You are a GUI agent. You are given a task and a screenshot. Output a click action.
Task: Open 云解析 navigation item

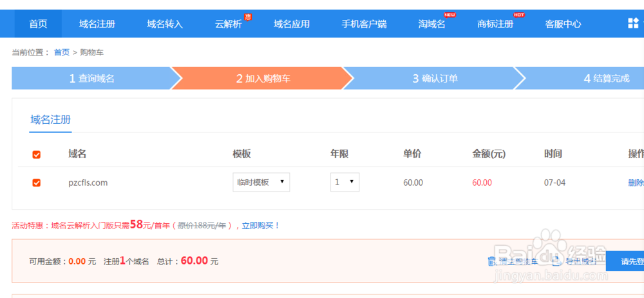(x=229, y=24)
